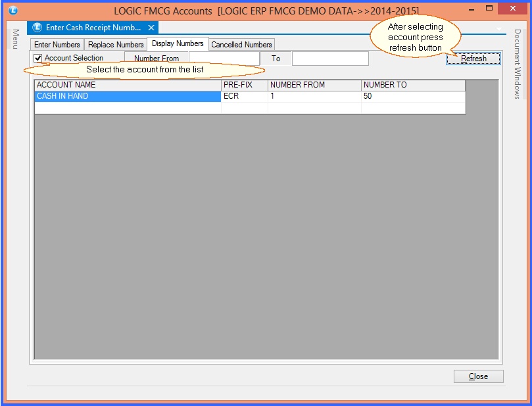Close the LOGIC FMCG Accounts window
532x406 pixels.
click(x=513, y=9)
